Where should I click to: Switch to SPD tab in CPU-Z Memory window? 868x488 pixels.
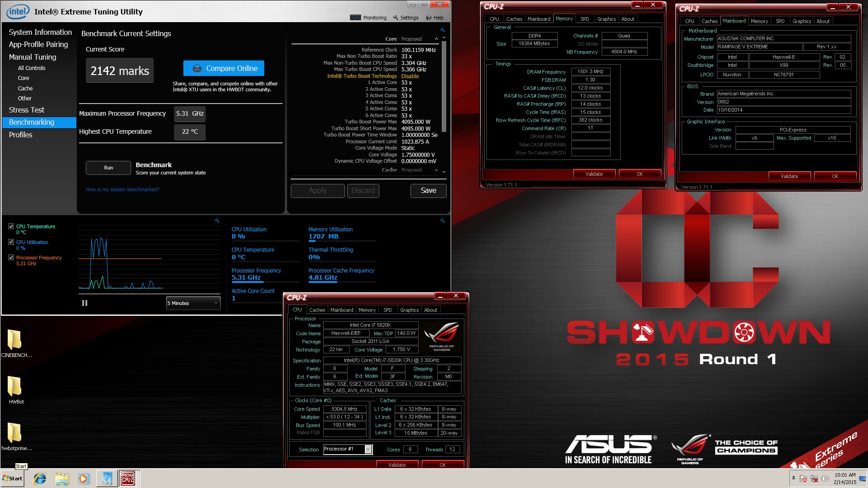click(585, 19)
